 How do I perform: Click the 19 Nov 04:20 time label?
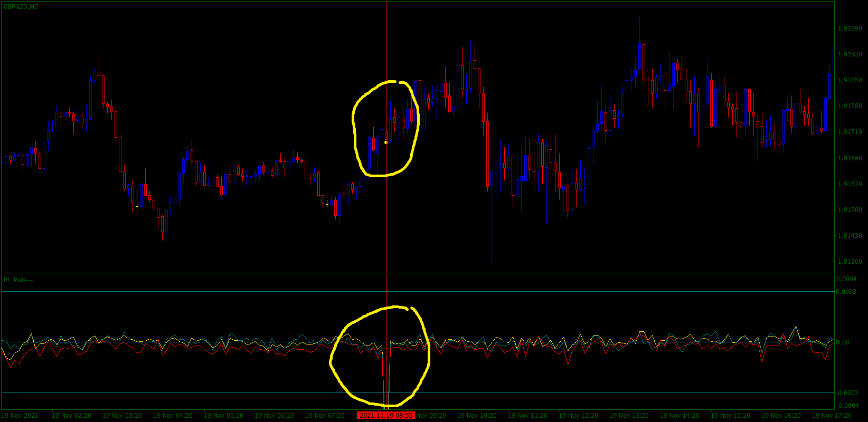pyautogui.click(x=173, y=416)
